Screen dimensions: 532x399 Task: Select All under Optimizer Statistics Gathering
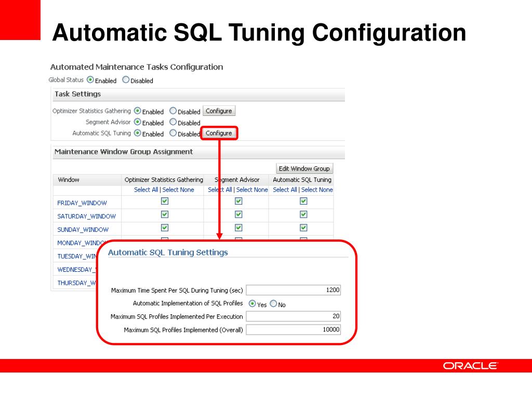[146, 190]
